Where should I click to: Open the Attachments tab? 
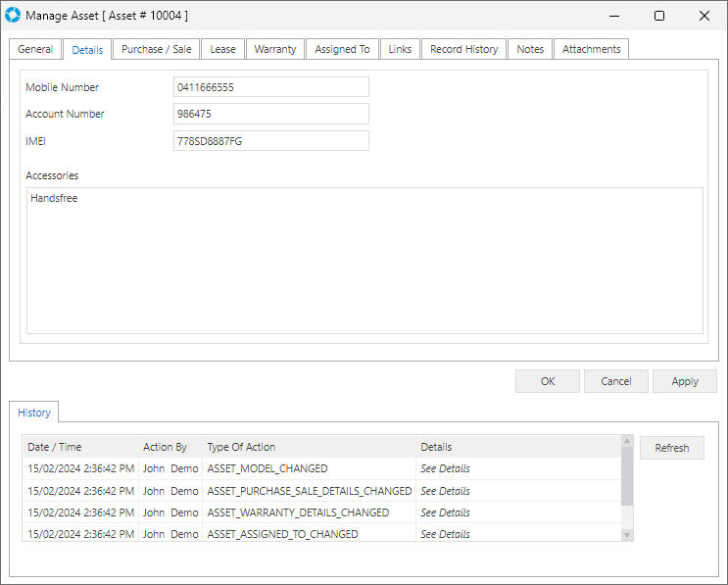pyautogui.click(x=591, y=49)
